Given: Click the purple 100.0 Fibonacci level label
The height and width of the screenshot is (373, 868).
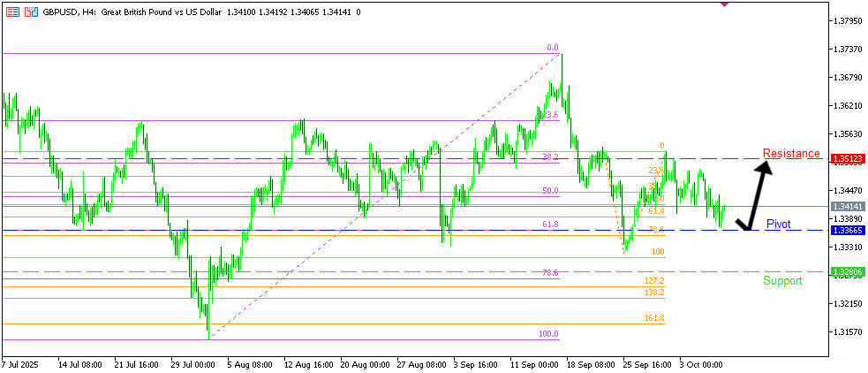Looking at the screenshot, I should coord(548,334).
